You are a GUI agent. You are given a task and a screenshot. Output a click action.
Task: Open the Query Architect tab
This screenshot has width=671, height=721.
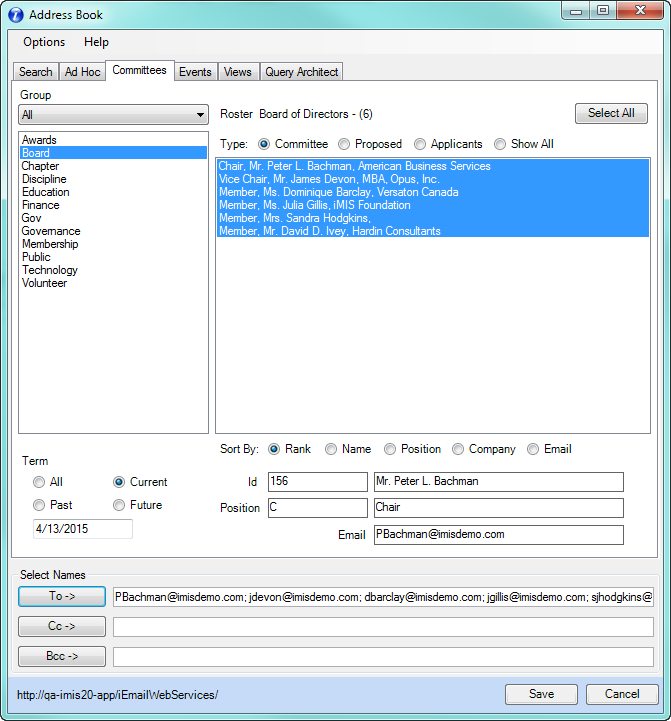(x=302, y=72)
